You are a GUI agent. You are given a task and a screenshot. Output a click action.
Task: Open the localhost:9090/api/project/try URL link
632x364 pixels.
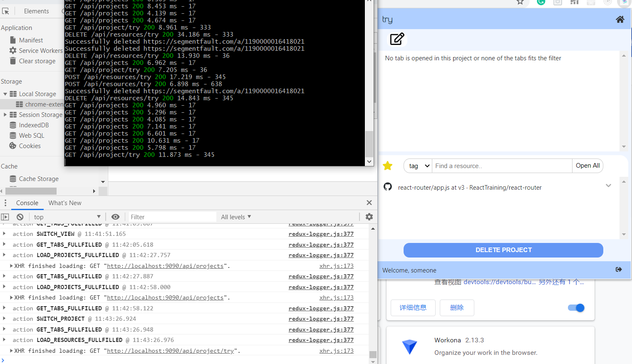pos(171,351)
